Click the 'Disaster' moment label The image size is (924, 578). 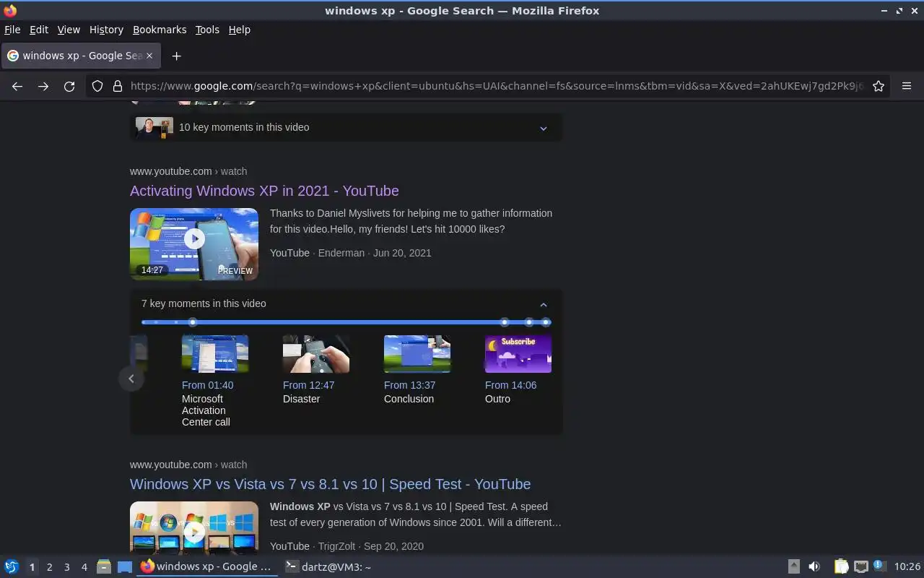point(301,399)
